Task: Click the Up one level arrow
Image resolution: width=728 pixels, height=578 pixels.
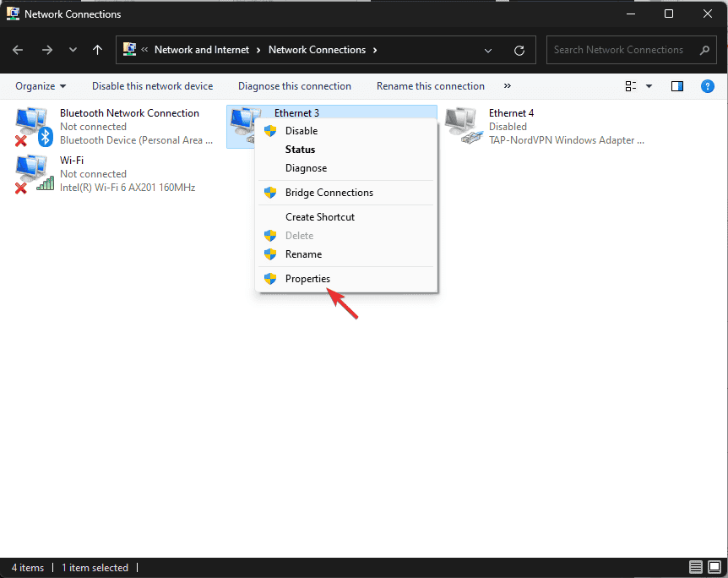Action: click(x=97, y=50)
